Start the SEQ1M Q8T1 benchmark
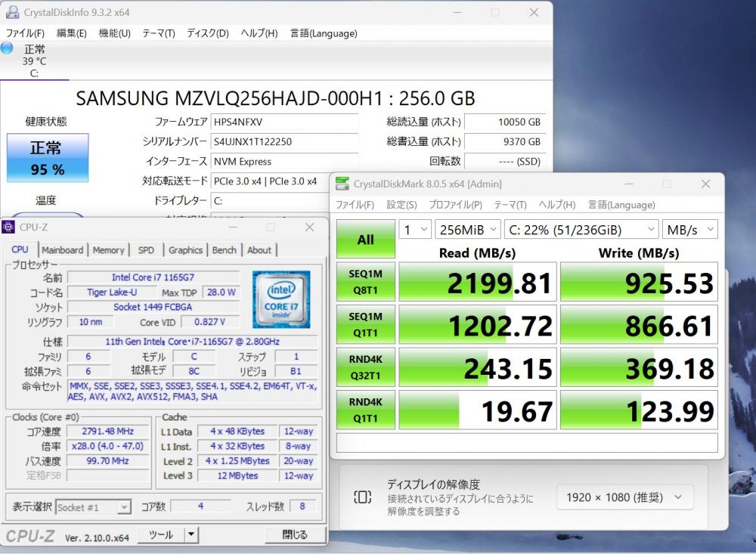 point(365,282)
